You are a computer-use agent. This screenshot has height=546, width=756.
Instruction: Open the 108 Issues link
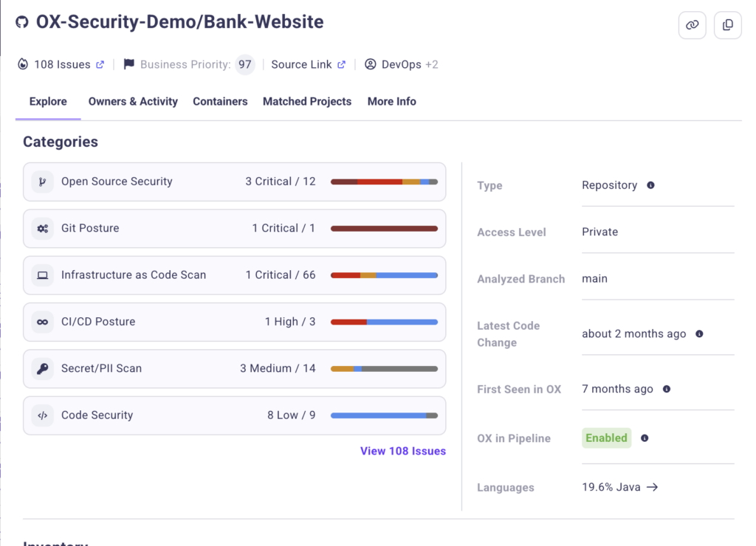tap(62, 65)
